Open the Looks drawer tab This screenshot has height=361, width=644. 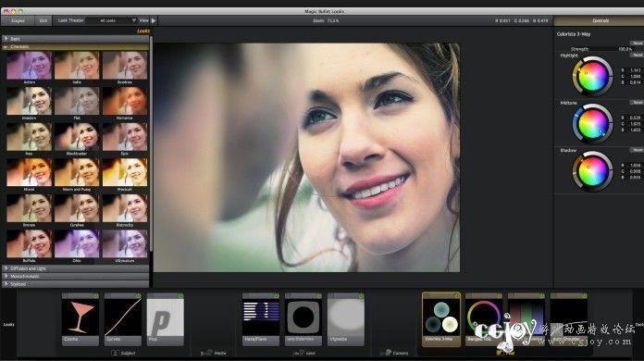[8, 325]
